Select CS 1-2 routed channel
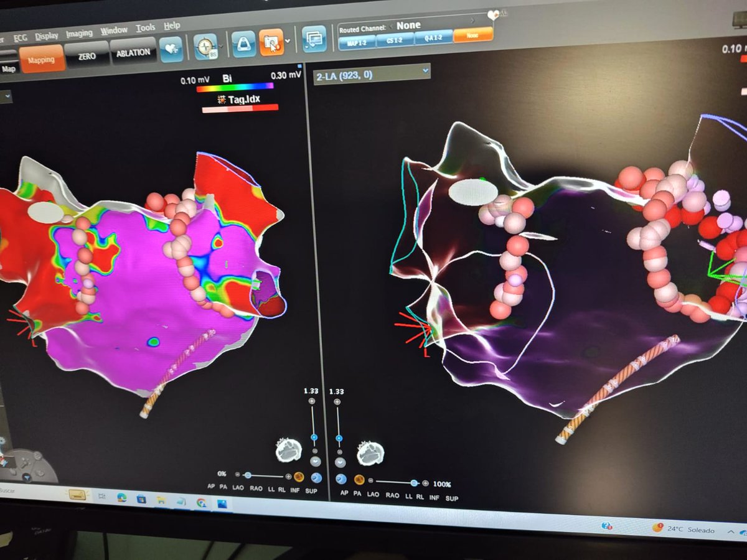The image size is (747, 560). (394, 39)
